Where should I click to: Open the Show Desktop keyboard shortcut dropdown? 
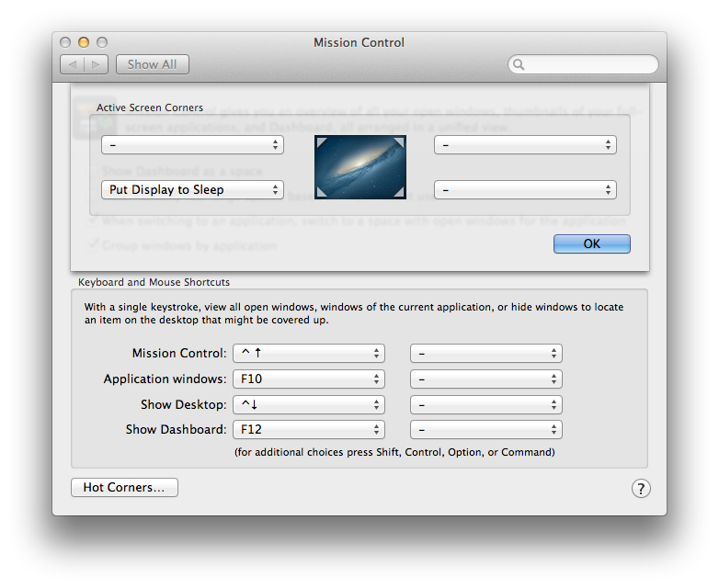tap(308, 404)
